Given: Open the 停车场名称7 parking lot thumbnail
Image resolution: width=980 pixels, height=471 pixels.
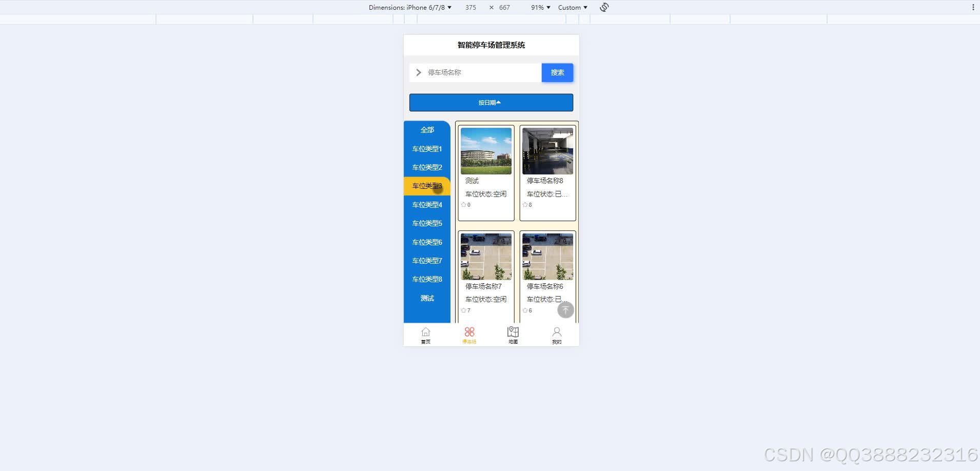Looking at the screenshot, I should coord(486,257).
